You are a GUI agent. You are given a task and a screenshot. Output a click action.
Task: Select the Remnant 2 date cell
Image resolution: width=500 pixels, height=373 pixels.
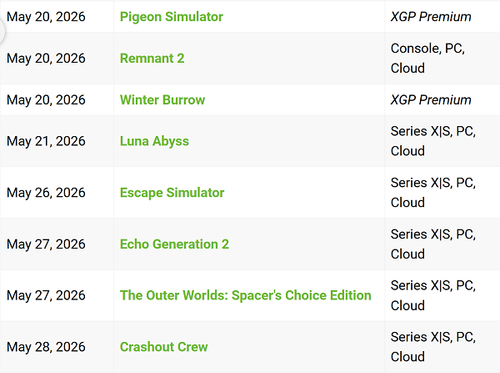pos(57,58)
